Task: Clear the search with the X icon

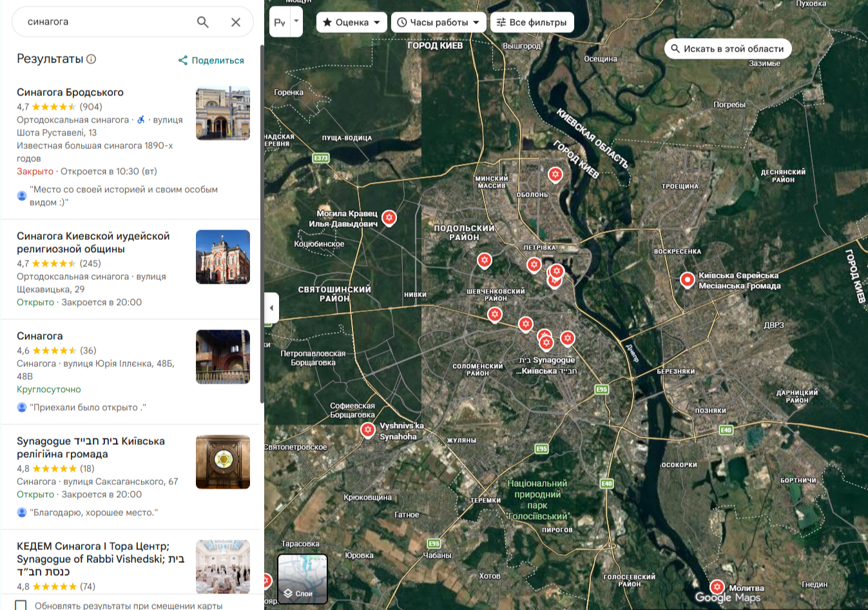Action: pos(236,22)
